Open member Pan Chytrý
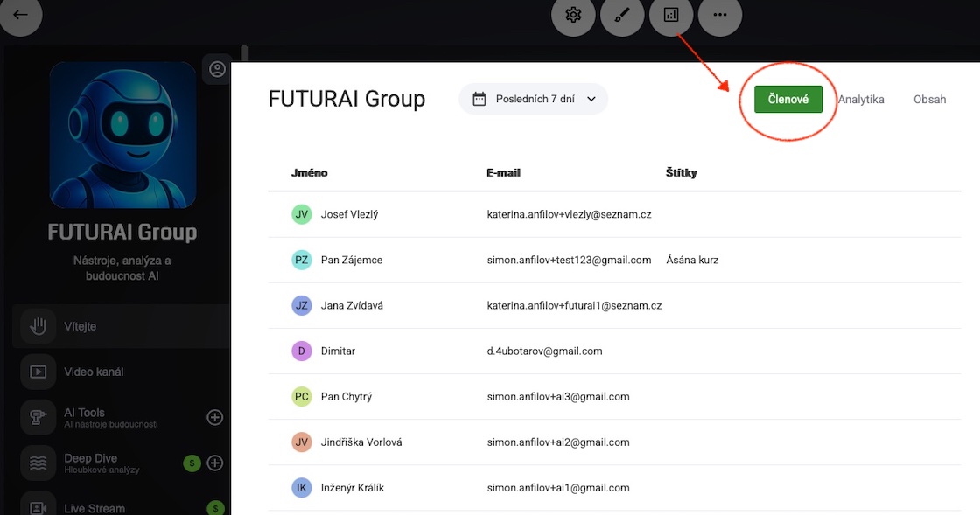This screenshot has width=980, height=515. (346, 396)
